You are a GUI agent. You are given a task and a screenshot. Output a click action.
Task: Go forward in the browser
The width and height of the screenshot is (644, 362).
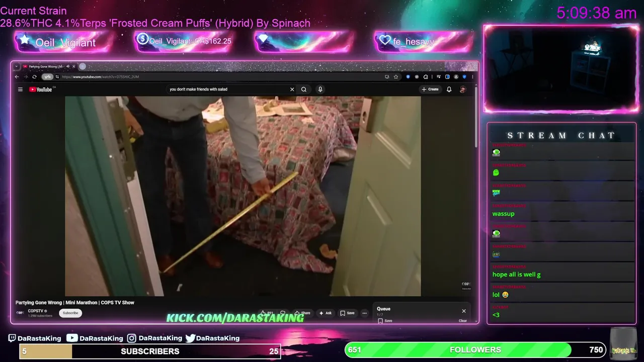click(25, 77)
